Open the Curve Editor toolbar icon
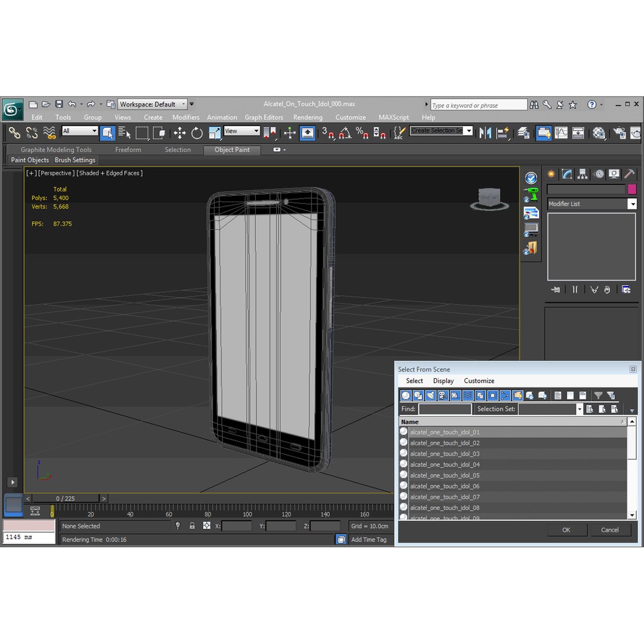Screen dimensions: 644x644 (x=561, y=132)
